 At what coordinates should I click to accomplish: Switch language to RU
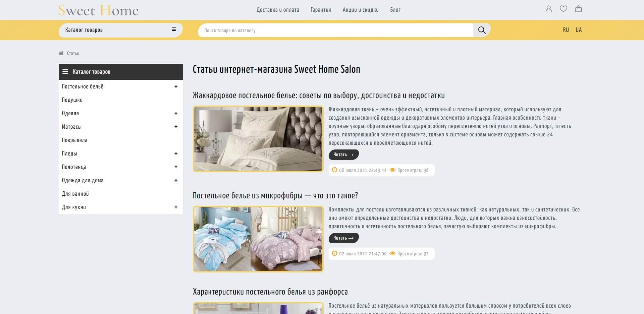(566, 30)
